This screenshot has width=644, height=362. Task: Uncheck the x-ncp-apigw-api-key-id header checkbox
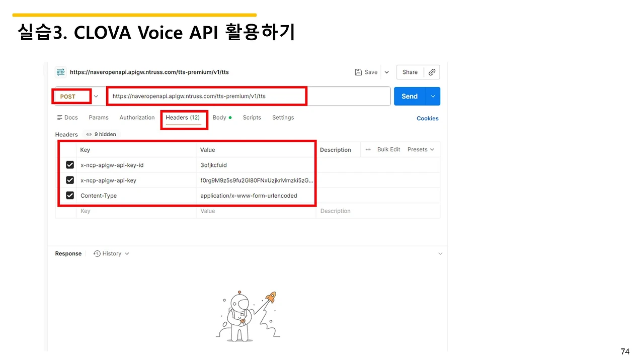[70, 164]
